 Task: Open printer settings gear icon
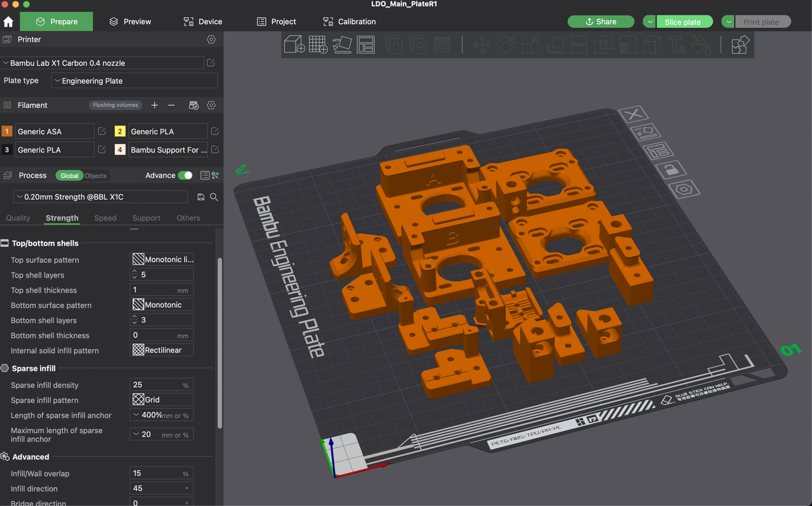(211, 39)
